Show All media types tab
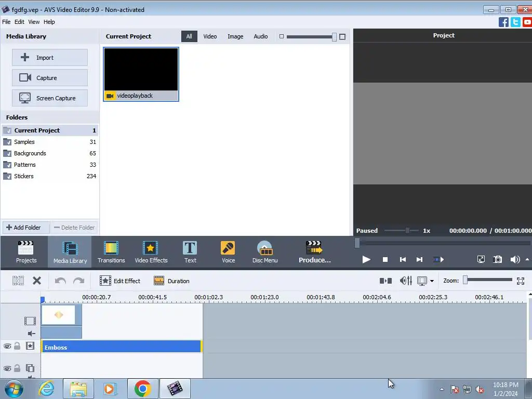 click(189, 36)
